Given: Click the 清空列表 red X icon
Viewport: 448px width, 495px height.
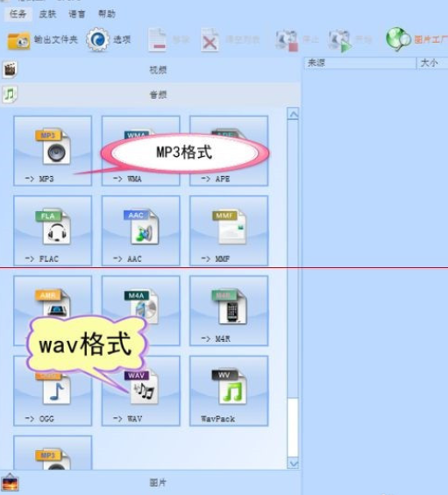Looking at the screenshot, I should [210, 40].
